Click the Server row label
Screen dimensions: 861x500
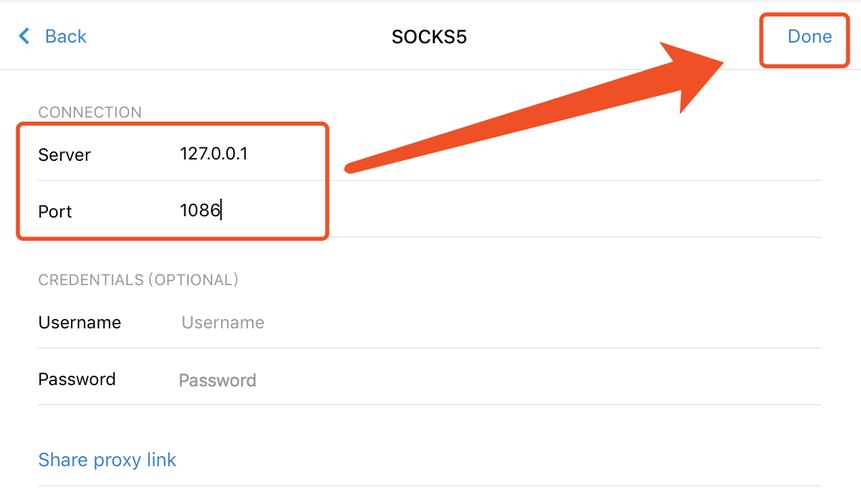pos(64,154)
